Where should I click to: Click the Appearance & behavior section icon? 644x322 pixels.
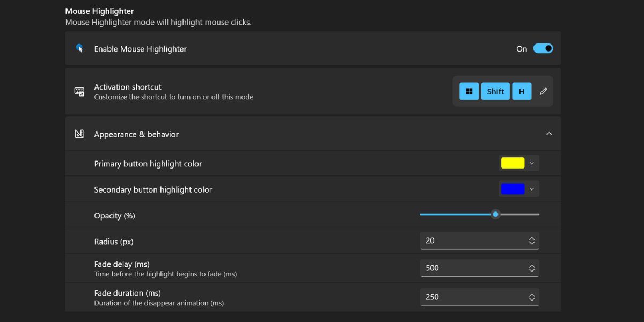(79, 134)
